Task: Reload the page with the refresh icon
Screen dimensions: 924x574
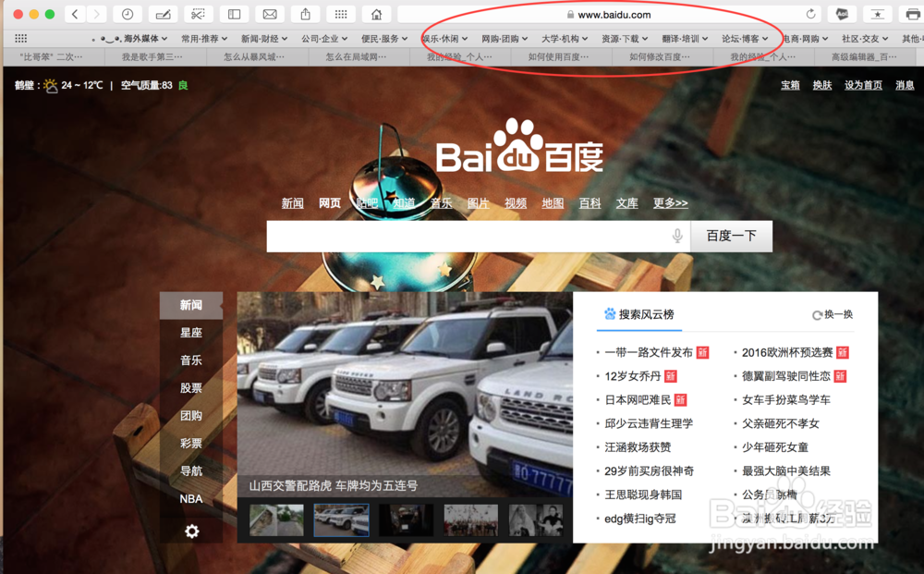Action: click(811, 14)
